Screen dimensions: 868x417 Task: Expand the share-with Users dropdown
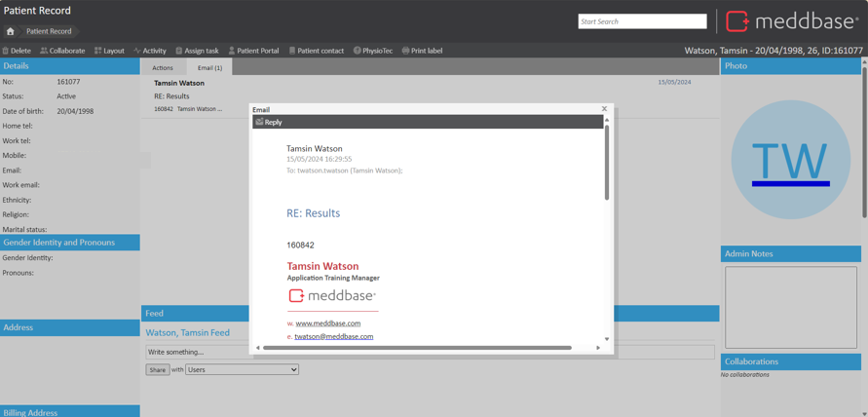point(242,370)
